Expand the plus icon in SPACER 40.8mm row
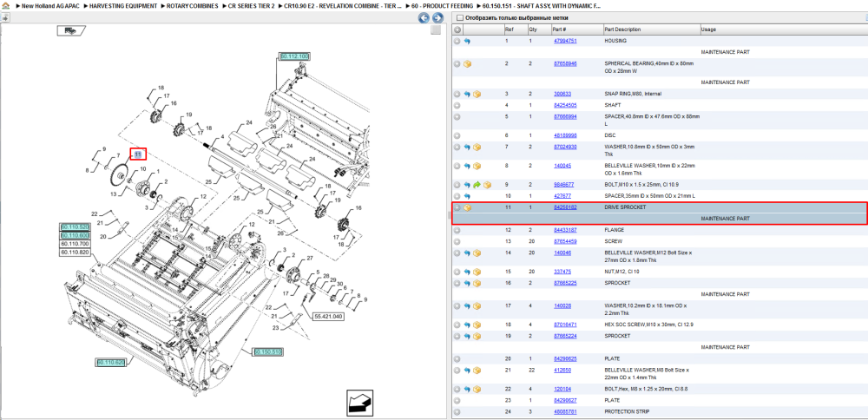 (457, 117)
